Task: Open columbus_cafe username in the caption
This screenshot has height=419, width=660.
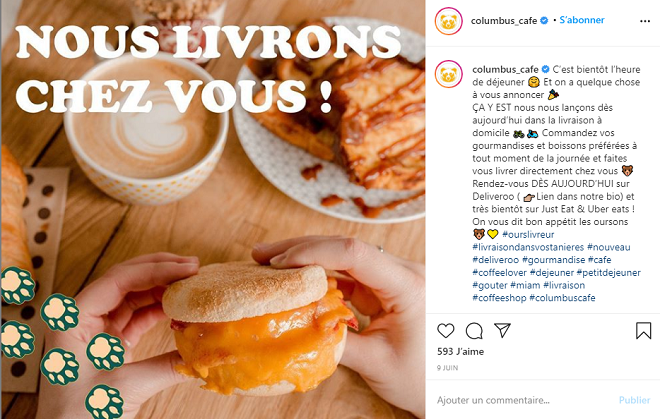Action: (505, 69)
